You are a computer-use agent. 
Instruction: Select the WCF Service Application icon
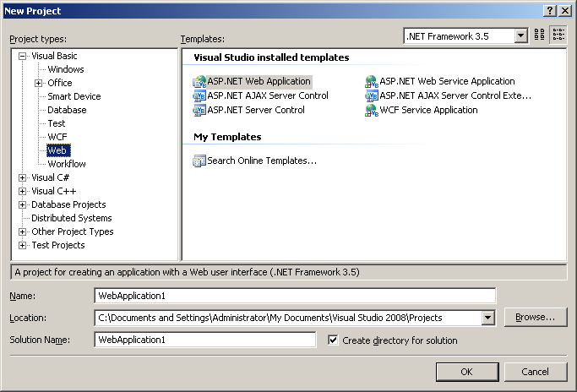tap(372, 110)
